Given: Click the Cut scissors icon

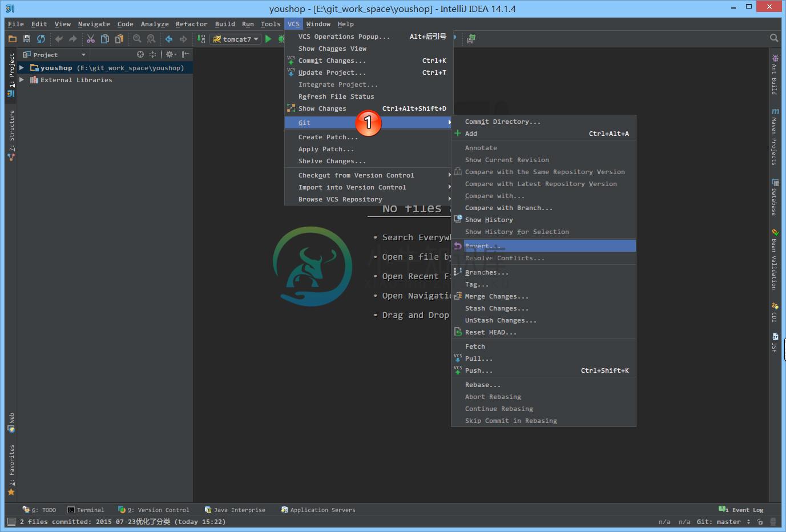Looking at the screenshot, I should point(91,39).
